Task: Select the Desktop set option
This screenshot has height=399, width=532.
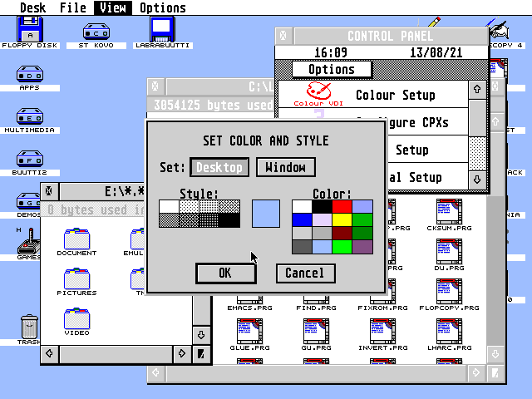Action: pyautogui.click(x=219, y=167)
